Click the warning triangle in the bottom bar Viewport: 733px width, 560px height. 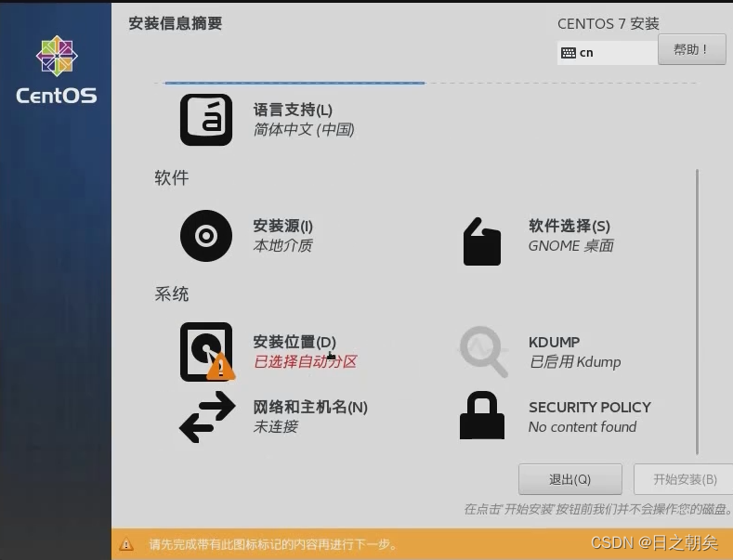(125, 544)
